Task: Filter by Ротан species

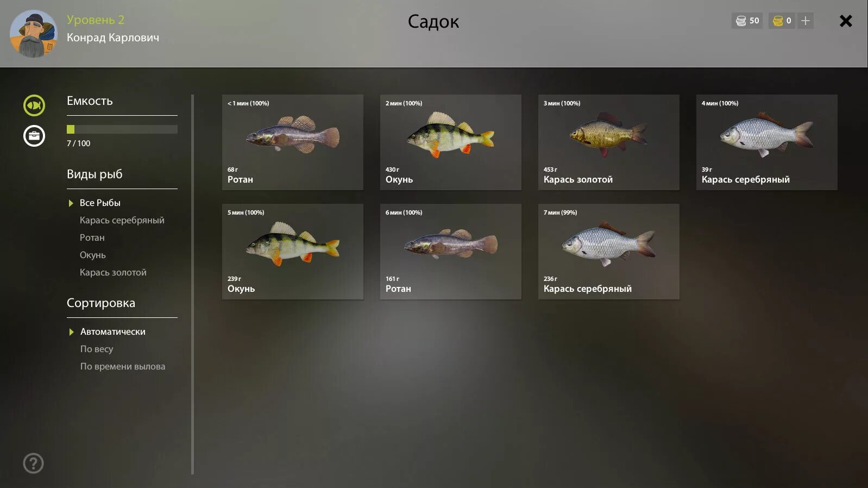Action: pos(92,237)
